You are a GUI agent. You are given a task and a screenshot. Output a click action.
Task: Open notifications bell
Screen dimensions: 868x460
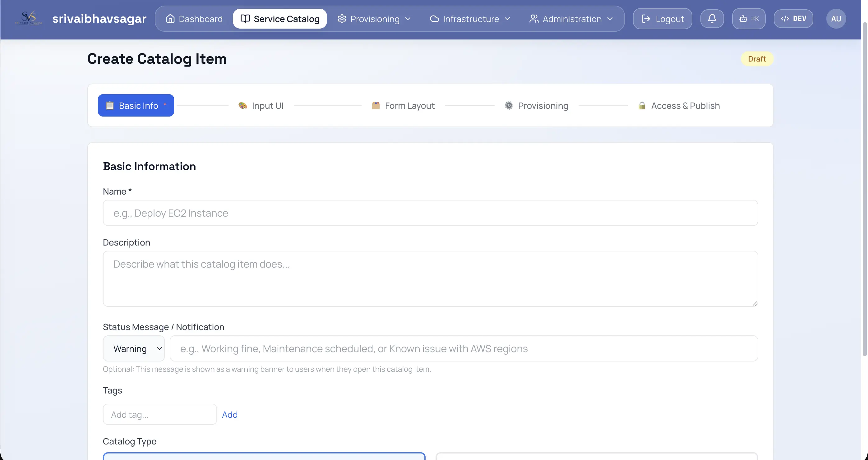(712, 19)
